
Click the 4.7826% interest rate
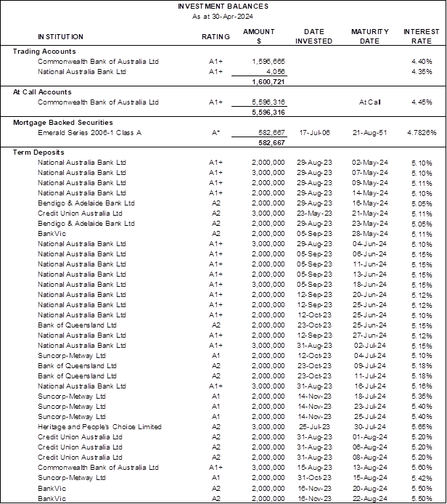pyautogui.click(x=422, y=133)
